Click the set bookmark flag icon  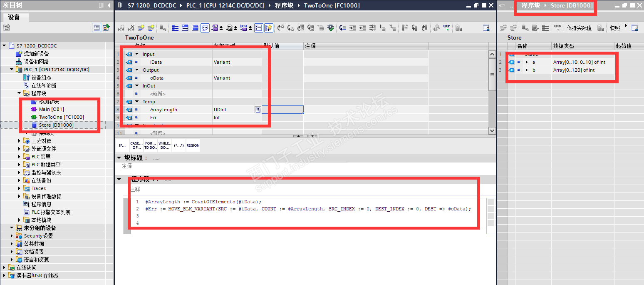click(404, 28)
